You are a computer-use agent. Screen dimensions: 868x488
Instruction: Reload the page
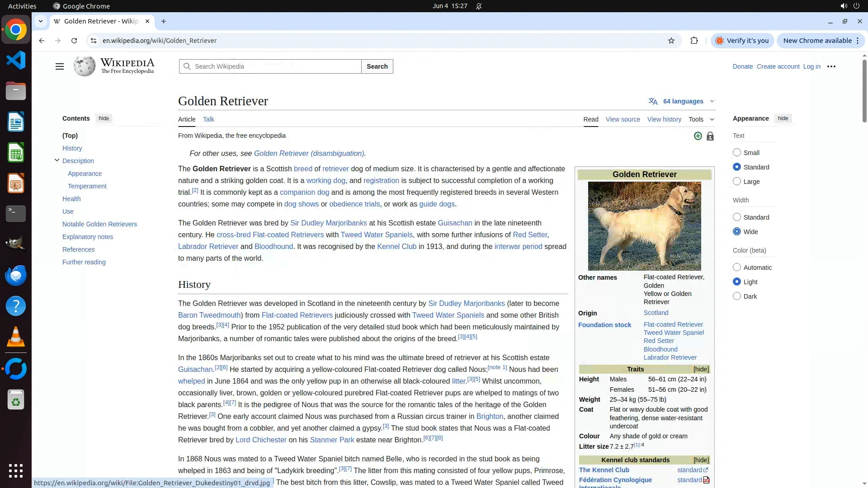coord(74,41)
